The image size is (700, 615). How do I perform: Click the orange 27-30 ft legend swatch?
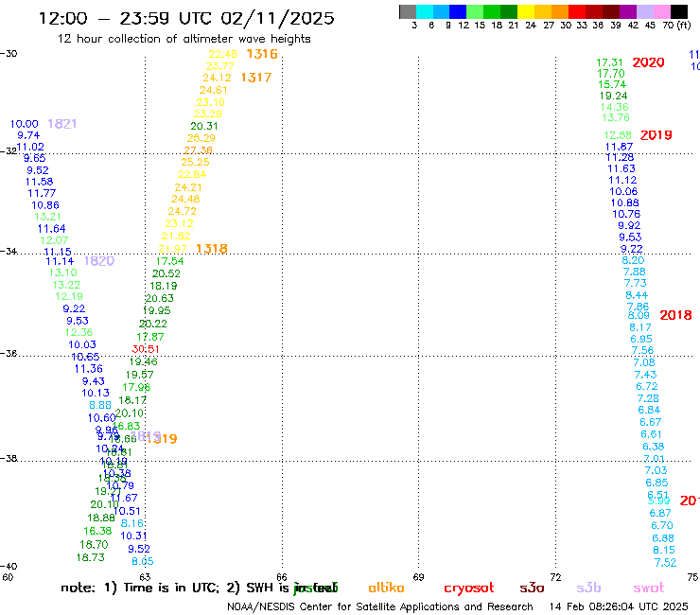(x=560, y=11)
